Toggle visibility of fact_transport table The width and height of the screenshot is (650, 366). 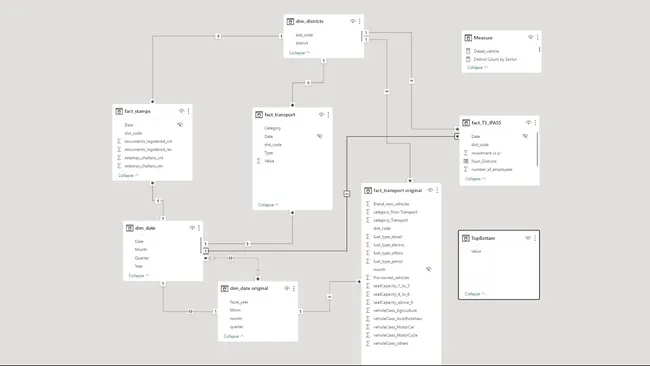pyautogui.click(x=321, y=115)
